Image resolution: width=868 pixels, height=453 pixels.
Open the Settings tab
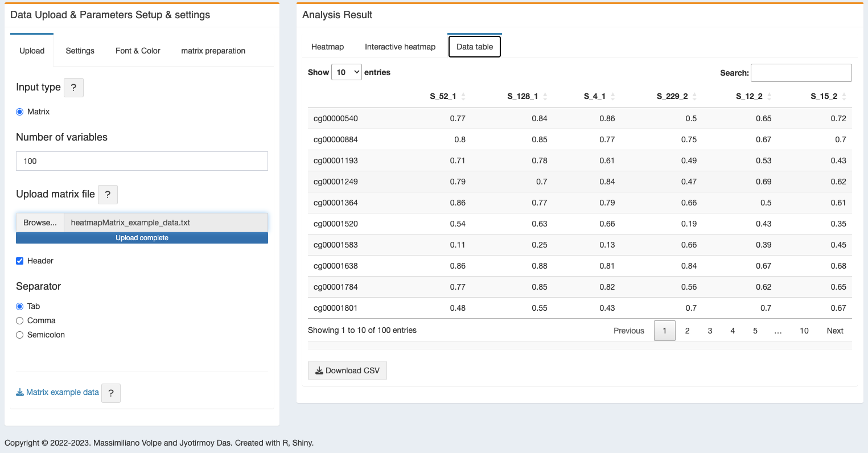[80, 51]
